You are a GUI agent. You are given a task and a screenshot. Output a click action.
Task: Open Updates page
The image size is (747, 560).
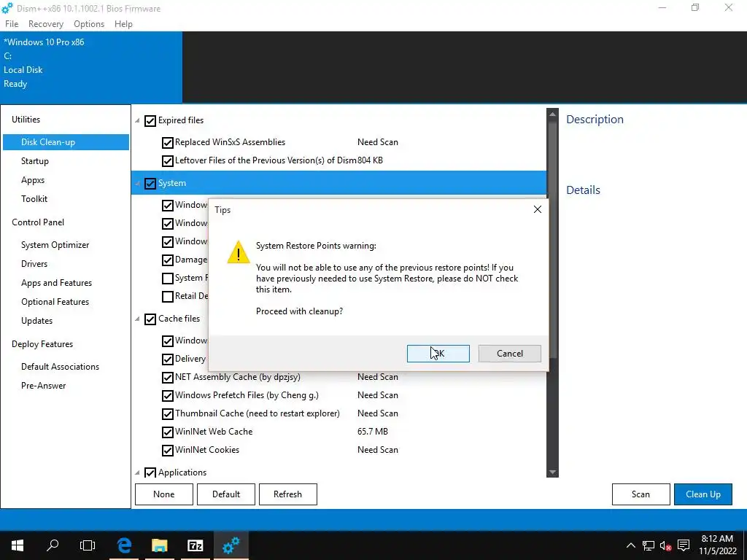point(36,321)
